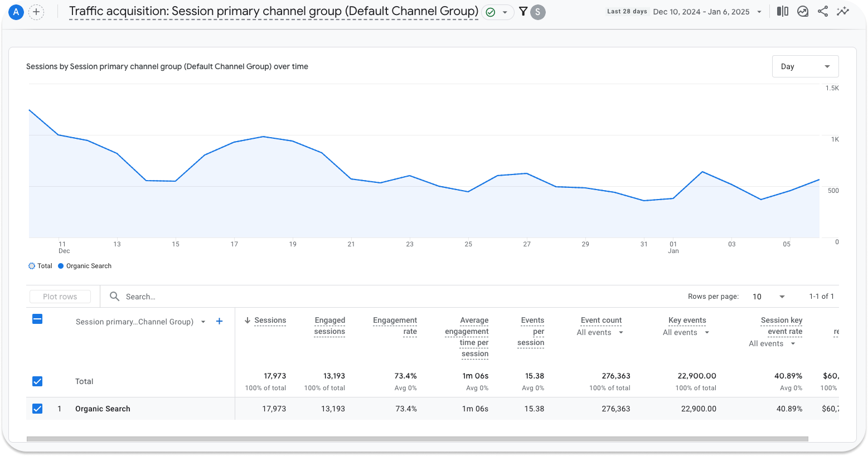The width and height of the screenshot is (868, 456).
Task: Click the filter funnel icon
Action: pyautogui.click(x=523, y=12)
